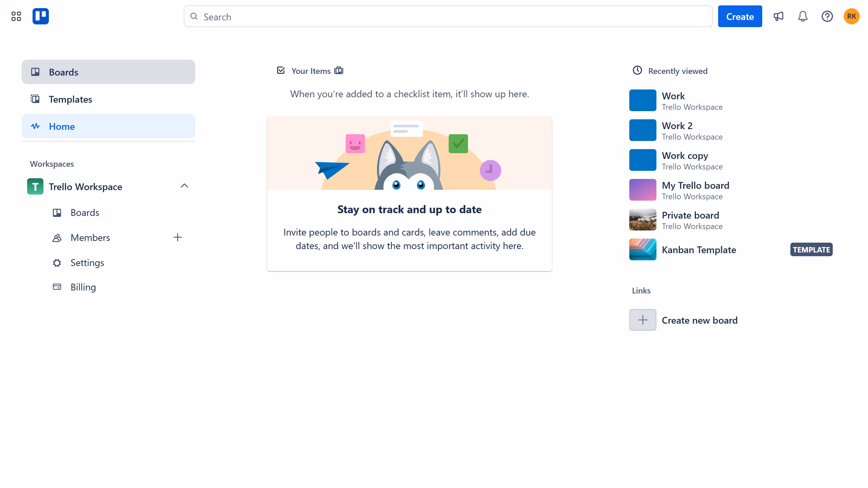Click the Your Items checklist icon
This screenshot has width=868, height=488.
281,70
